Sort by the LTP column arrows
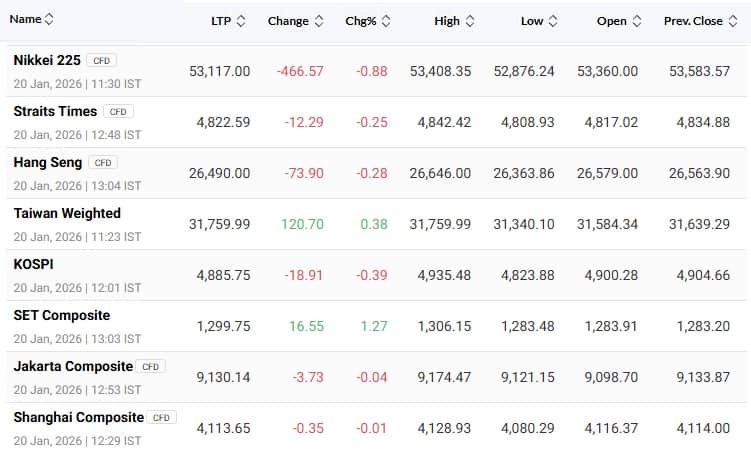The width and height of the screenshot is (751, 450). (241, 21)
